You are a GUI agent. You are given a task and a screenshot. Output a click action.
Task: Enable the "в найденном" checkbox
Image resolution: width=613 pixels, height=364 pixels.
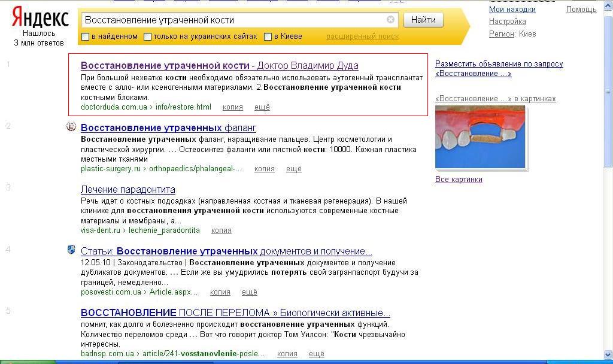coord(84,37)
